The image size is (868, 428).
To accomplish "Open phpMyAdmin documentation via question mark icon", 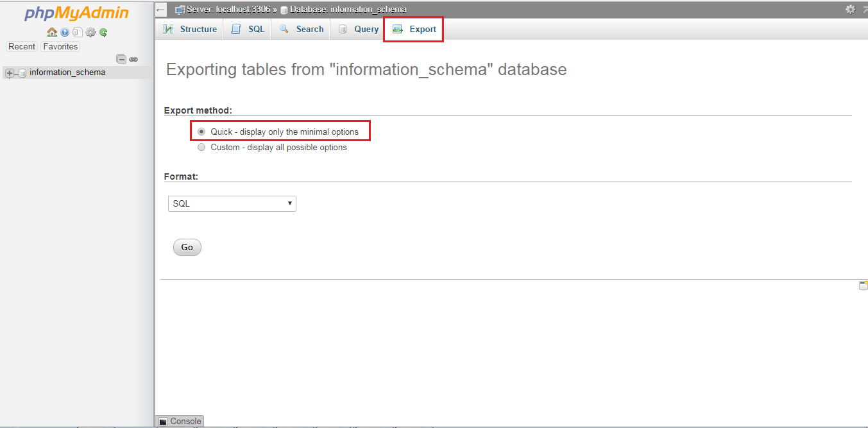I will [65, 31].
